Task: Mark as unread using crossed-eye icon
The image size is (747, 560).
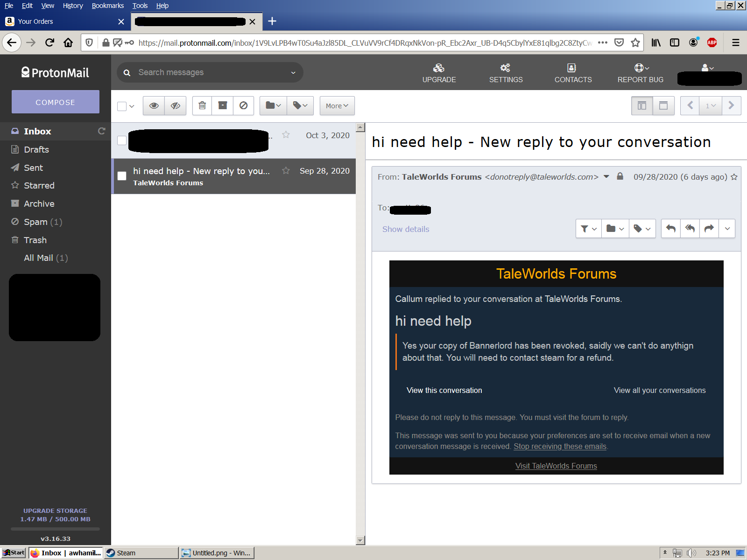Action: [x=176, y=106]
